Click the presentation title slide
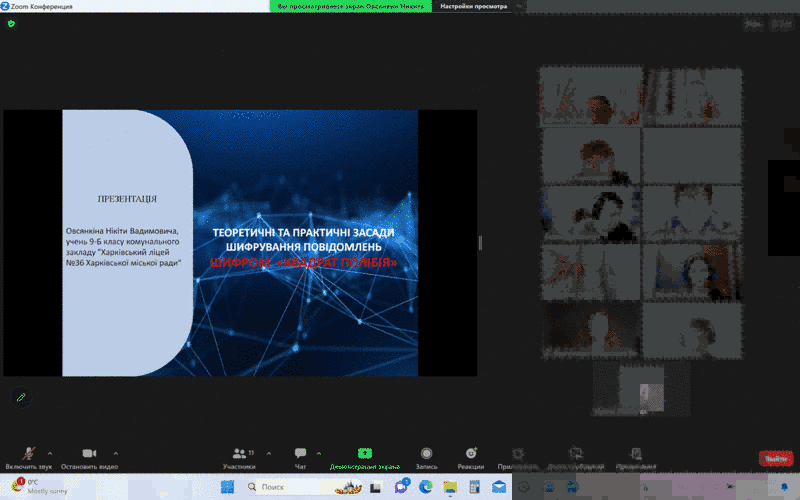 coord(240,243)
